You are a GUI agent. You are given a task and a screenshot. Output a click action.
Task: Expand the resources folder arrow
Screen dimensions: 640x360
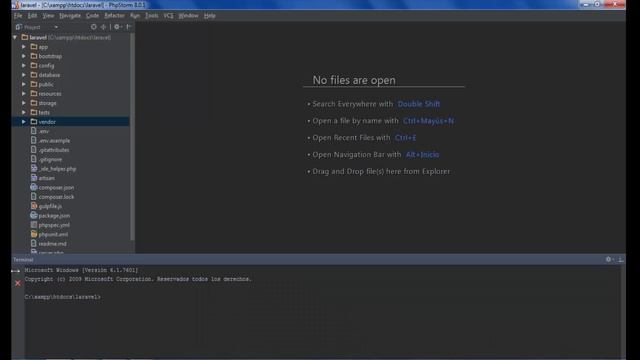[x=24, y=94]
